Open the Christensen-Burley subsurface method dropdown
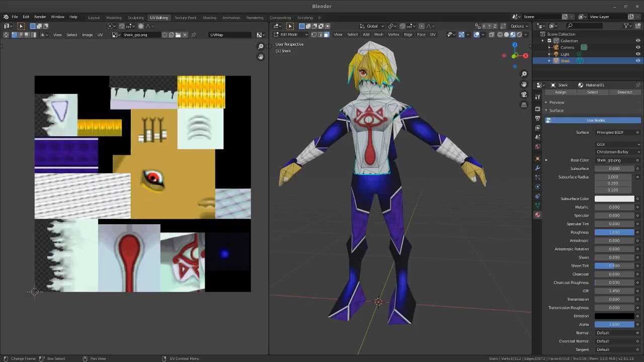 click(618, 152)
